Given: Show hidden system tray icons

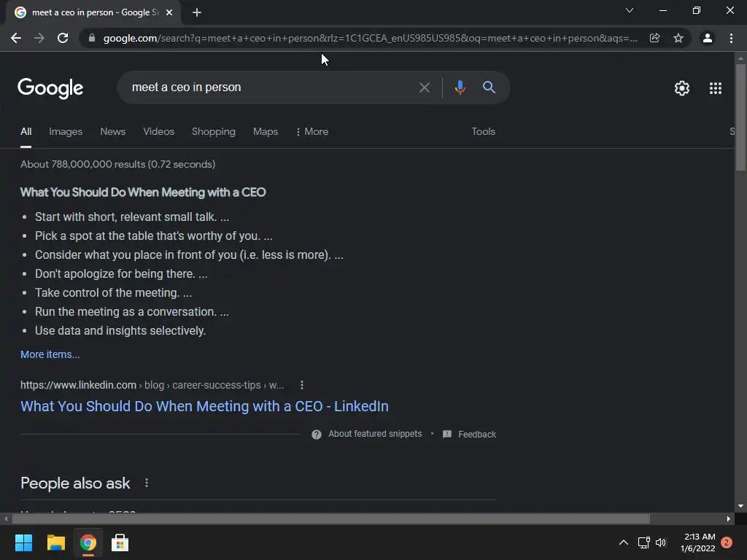Looking at the screenshot, I should (x=623, y=542).
